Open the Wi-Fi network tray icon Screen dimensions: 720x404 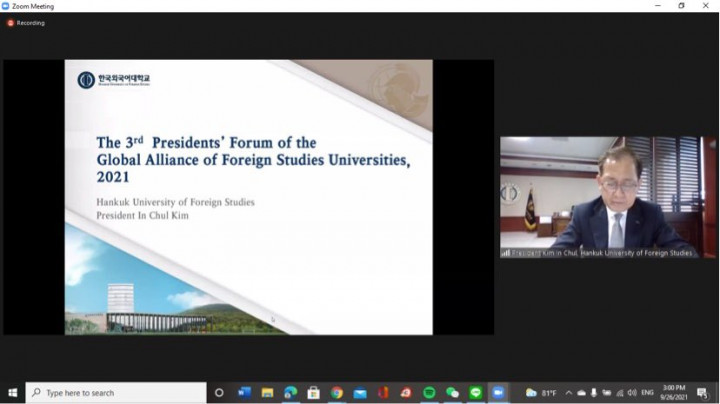point(619,393)
